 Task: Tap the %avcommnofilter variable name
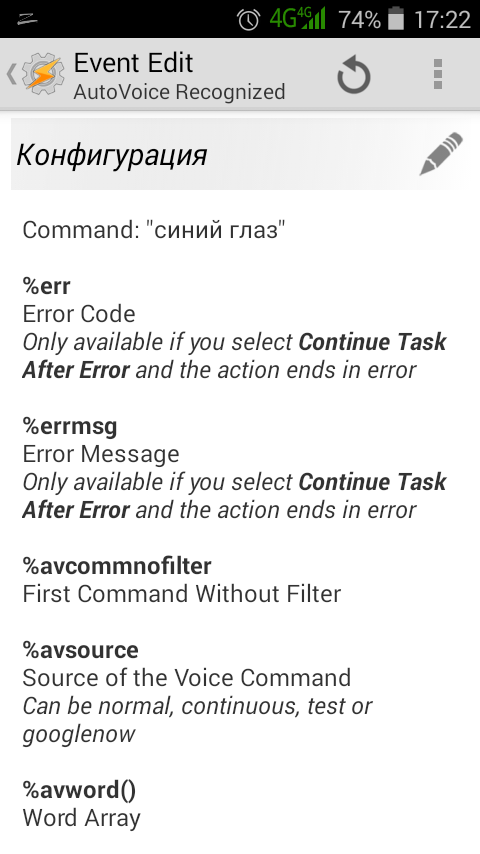[x=117, y=566]
